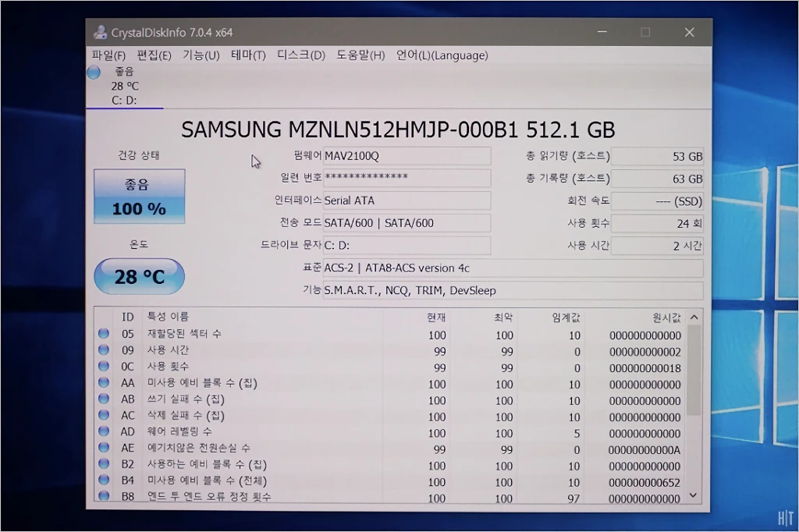
Task: Click threshold value 97 in row B8
Action: [574, 498]
